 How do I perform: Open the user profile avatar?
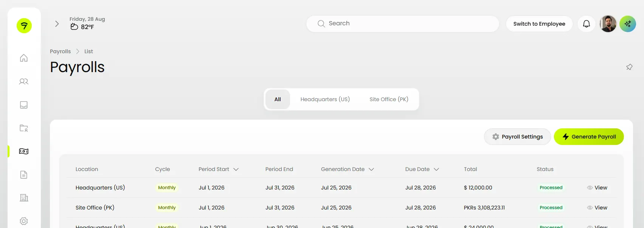pos(608,24)
